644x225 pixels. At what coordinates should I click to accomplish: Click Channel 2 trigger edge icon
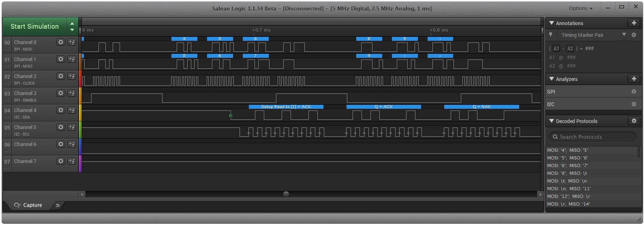[72, 76]
